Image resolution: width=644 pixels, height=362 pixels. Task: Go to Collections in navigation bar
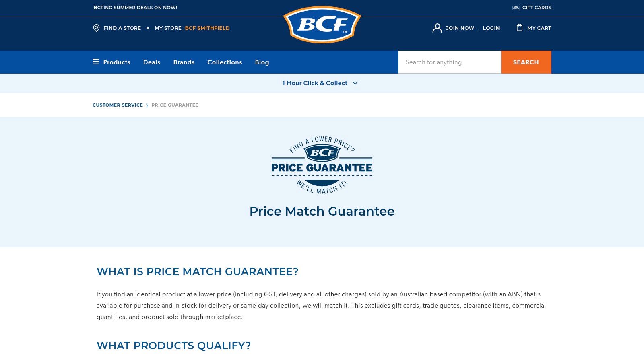pyautogui.click(x=225, y=62)
